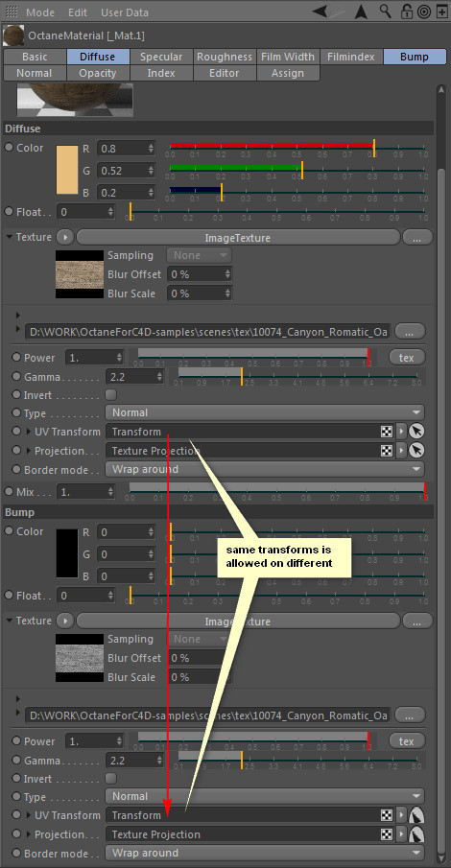
Task: Click the tex button beside Diffuse Power
Action: coord(407,358)
